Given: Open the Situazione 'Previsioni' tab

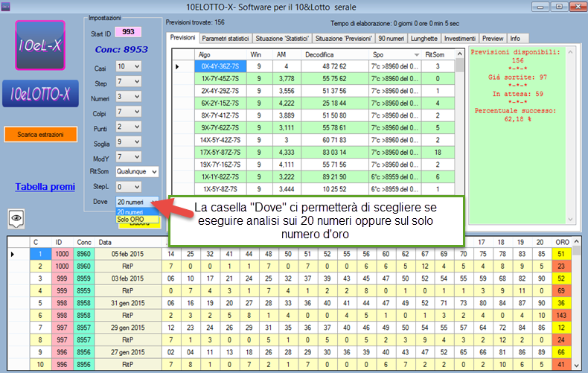Looking at the screenshot, I should coord(344,39).
